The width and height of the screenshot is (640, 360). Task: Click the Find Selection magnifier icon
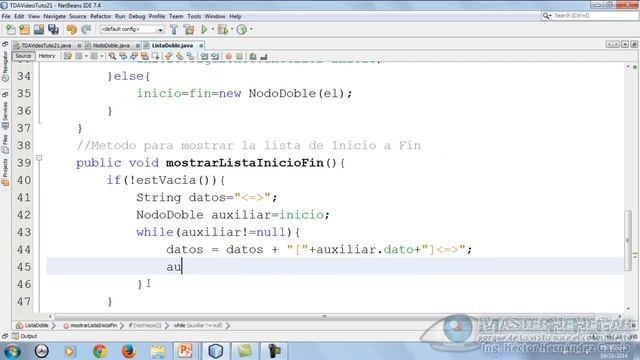click(112, 56)
